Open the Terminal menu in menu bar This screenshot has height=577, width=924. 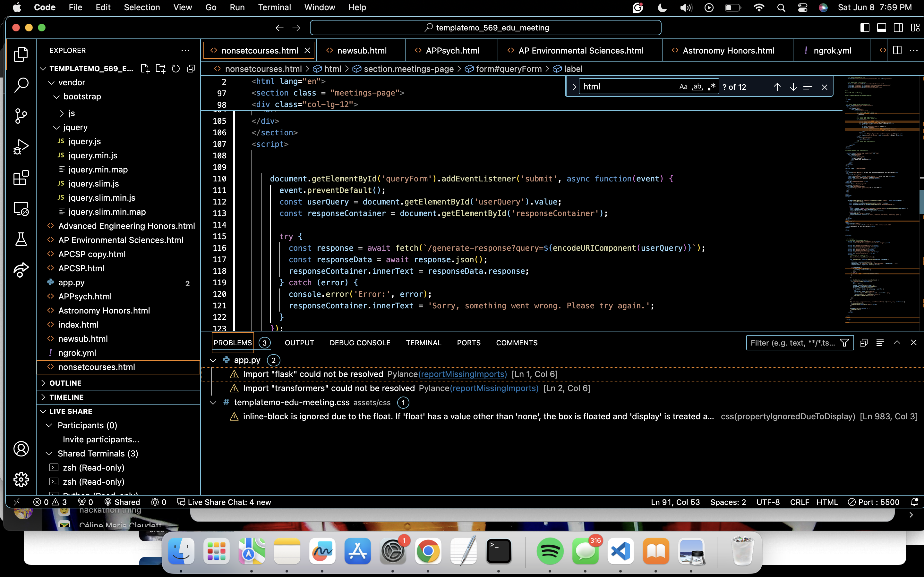tap(274, 7)
